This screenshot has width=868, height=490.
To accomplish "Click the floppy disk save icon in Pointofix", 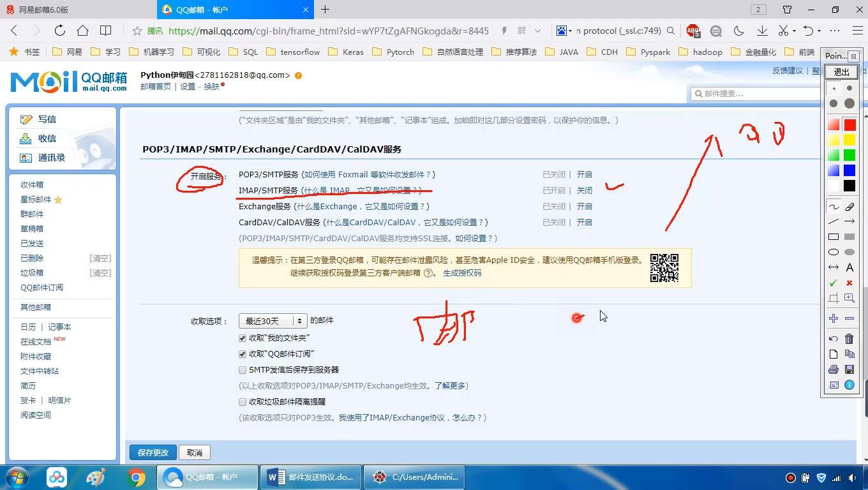I will [x=849, y=369].
